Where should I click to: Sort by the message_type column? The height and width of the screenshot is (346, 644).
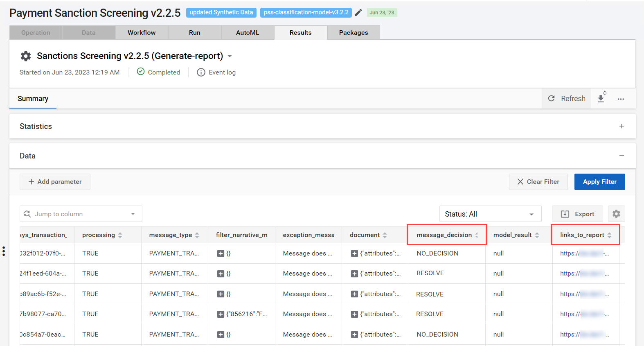point(197,235)
